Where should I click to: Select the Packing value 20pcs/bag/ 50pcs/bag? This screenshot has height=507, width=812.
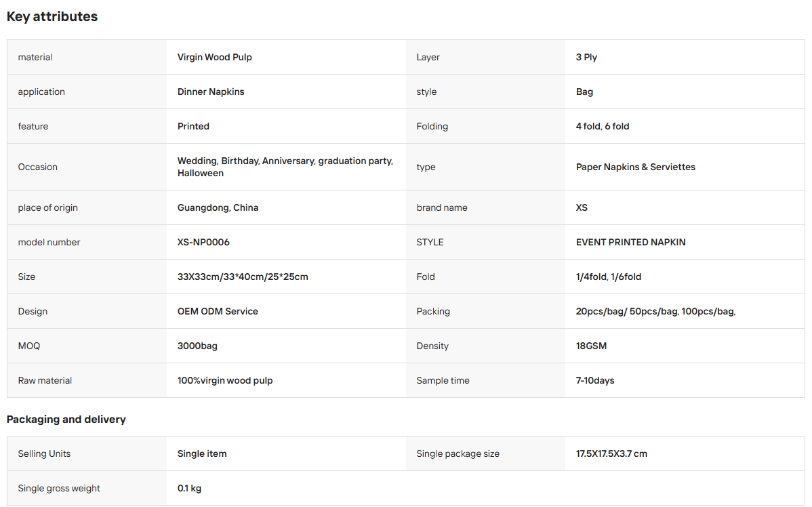655,311
